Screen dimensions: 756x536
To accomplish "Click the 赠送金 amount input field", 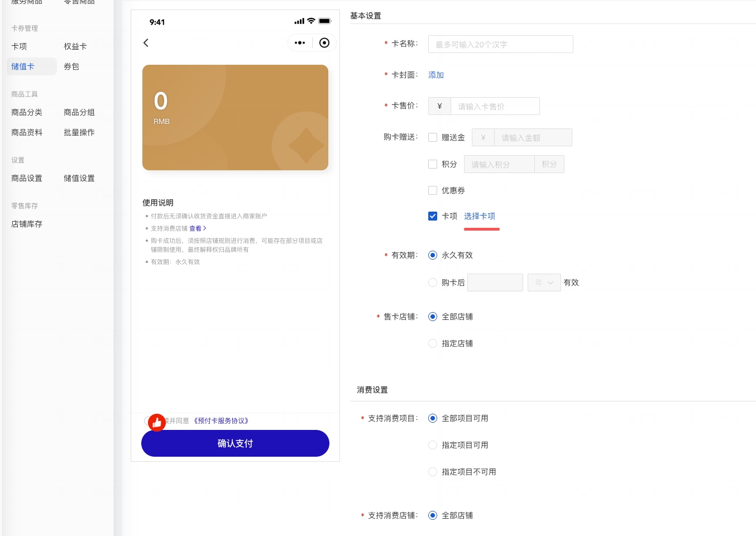I will (533, 137).
